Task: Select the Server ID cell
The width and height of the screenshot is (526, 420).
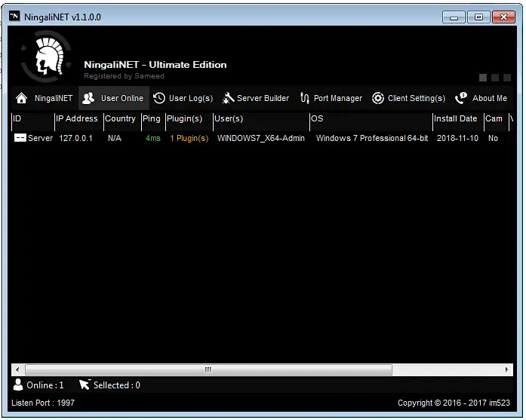Action: [x=40, y=138]
